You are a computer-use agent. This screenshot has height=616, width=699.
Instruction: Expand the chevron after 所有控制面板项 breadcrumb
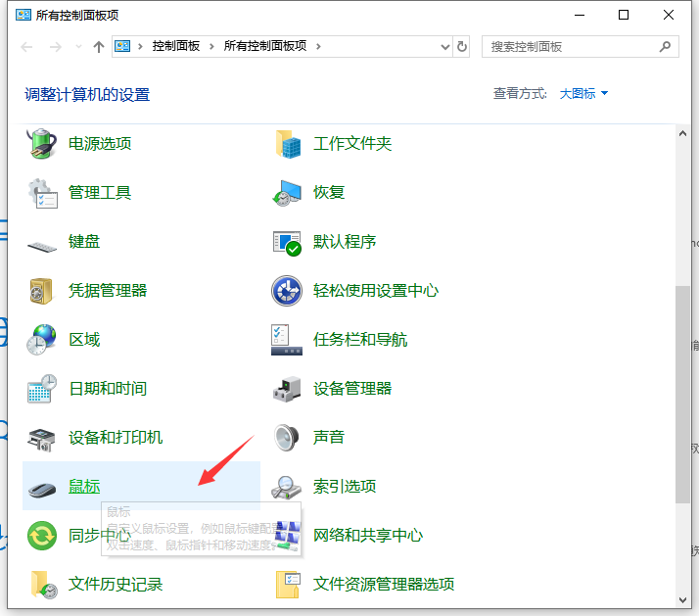coord(318,46)
